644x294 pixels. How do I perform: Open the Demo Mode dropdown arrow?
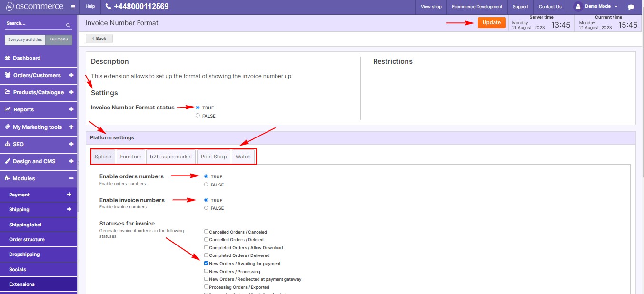click(616, 7)
